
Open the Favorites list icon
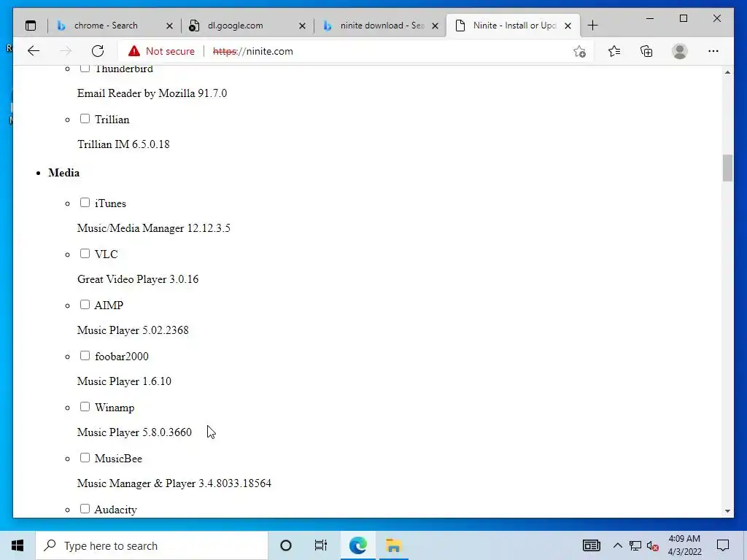point(614,51)
